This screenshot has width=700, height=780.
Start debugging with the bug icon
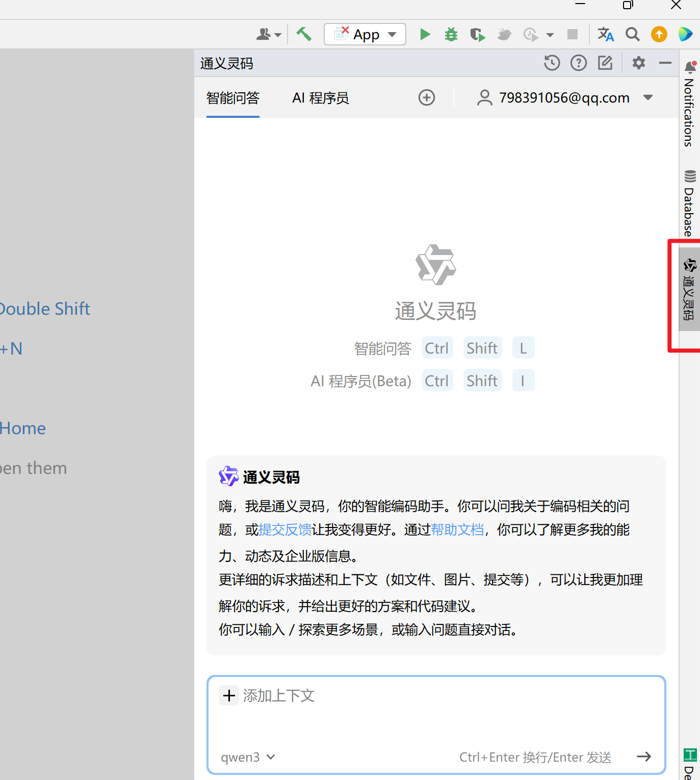[451, 34]
